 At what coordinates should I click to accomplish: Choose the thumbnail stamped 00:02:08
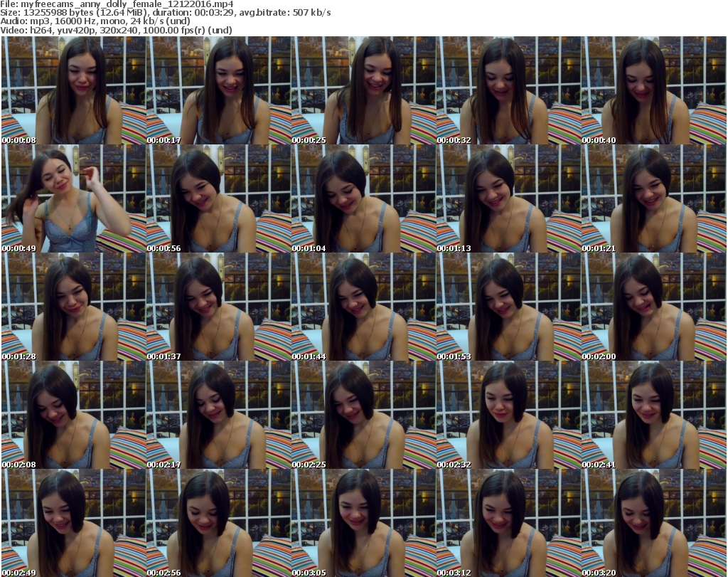74,415
